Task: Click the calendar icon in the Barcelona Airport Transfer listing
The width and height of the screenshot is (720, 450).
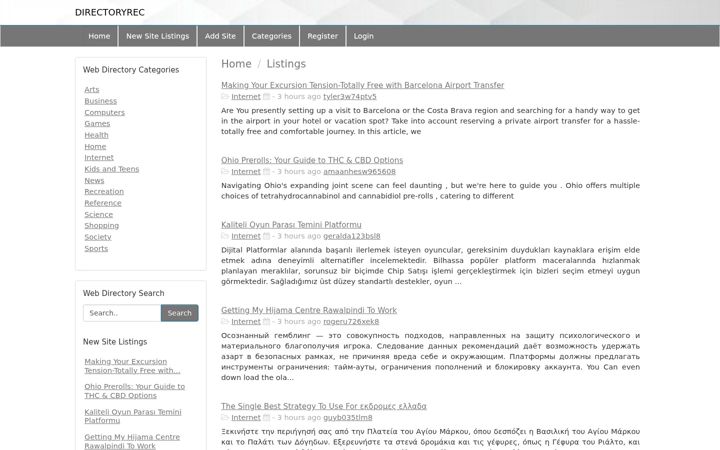Action: 266,96
